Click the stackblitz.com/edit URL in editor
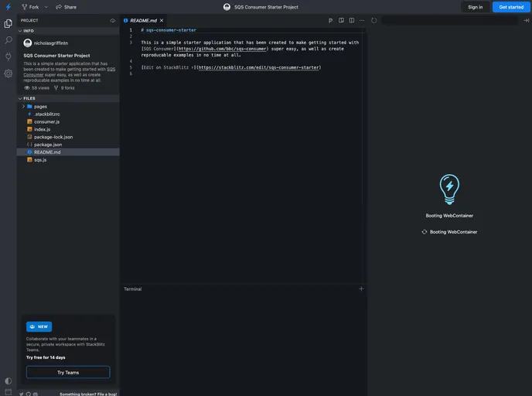 coord(258,67)
